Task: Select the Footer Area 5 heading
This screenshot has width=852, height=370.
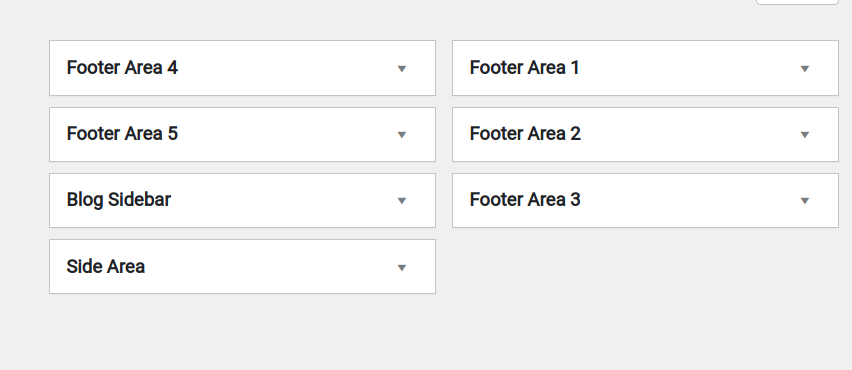Action: (x=122, y=134)
